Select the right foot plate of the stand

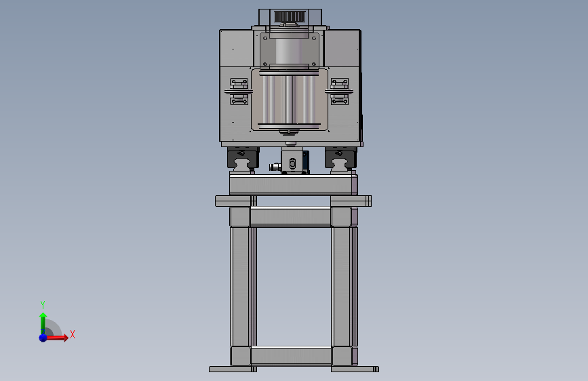click(355, 369)
